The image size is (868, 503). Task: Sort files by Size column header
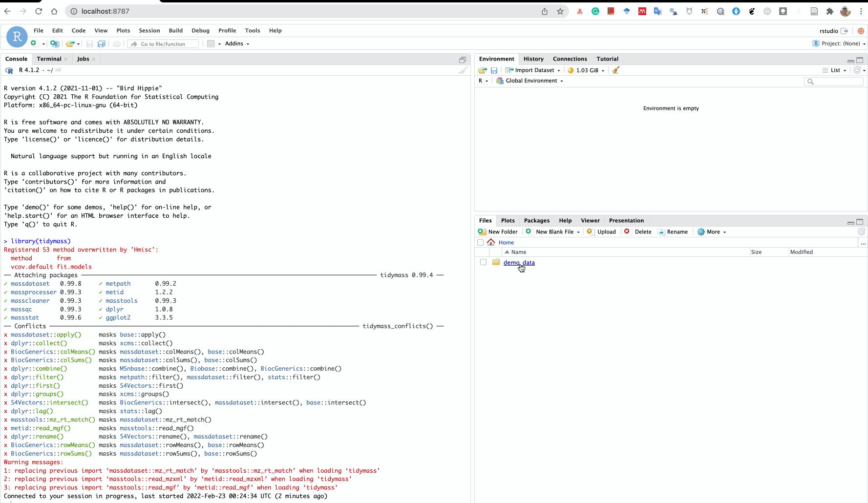769,252
